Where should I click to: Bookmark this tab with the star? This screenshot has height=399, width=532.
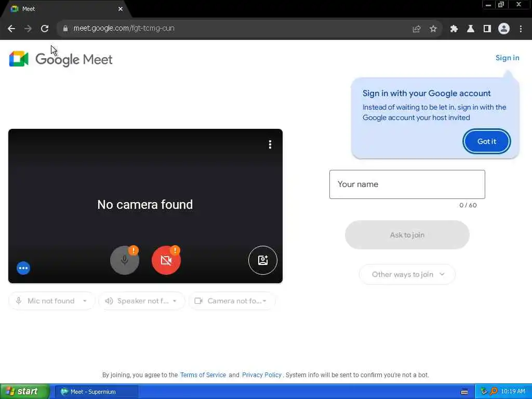click(433, 29)
